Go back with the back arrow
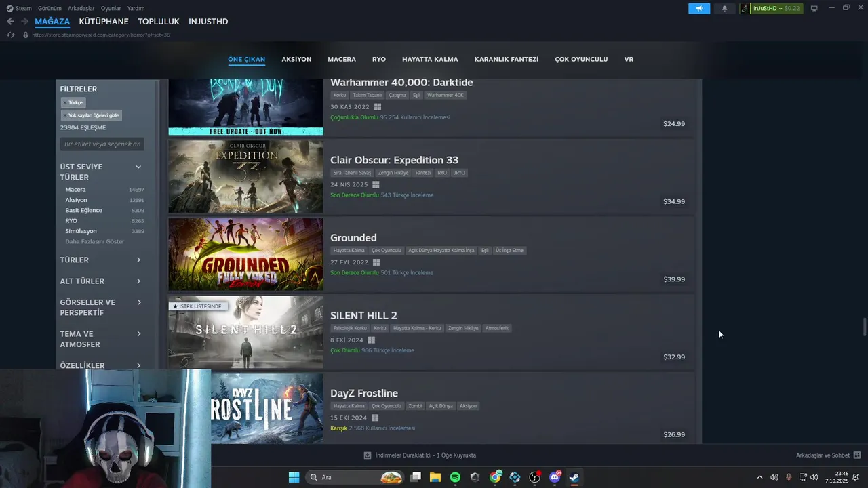868x488 pixels. [10, 22]
